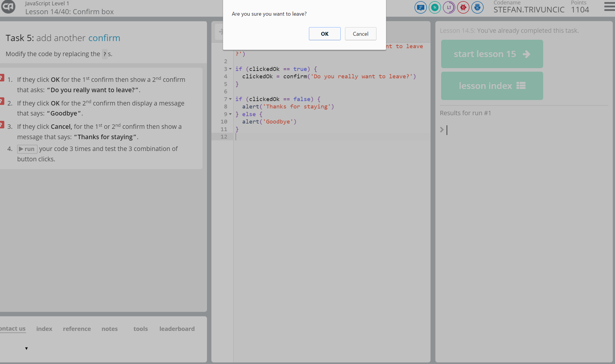Image resolution: width=615 pixels, height=364 pixels.
Task: Click red hint marker for step 3
Action: pyautogui.click(x=1, y=125)
